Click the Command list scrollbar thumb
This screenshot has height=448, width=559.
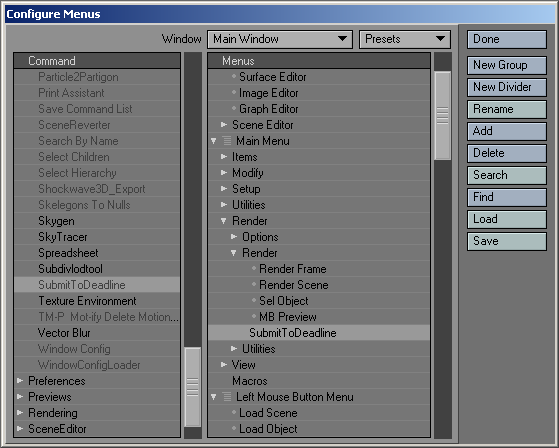coord(193,387)
